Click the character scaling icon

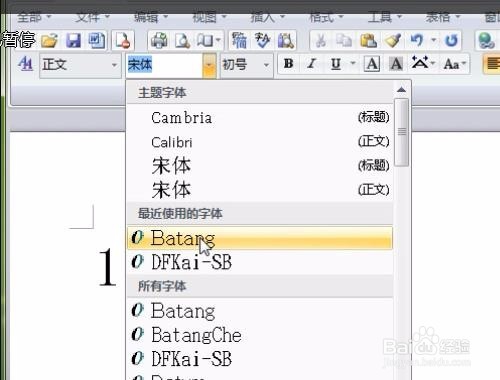[x=420, y=63]
